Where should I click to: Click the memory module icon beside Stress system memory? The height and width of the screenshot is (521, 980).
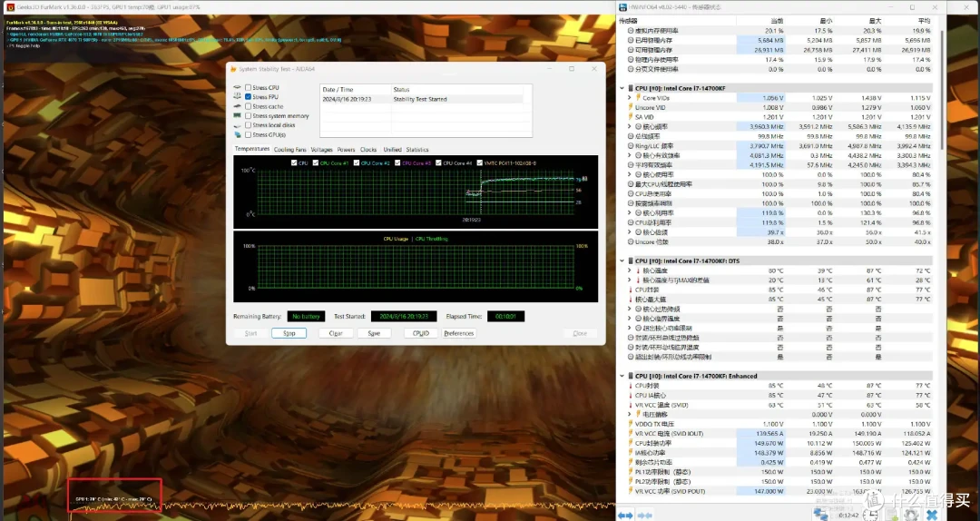tap(238, 115)
